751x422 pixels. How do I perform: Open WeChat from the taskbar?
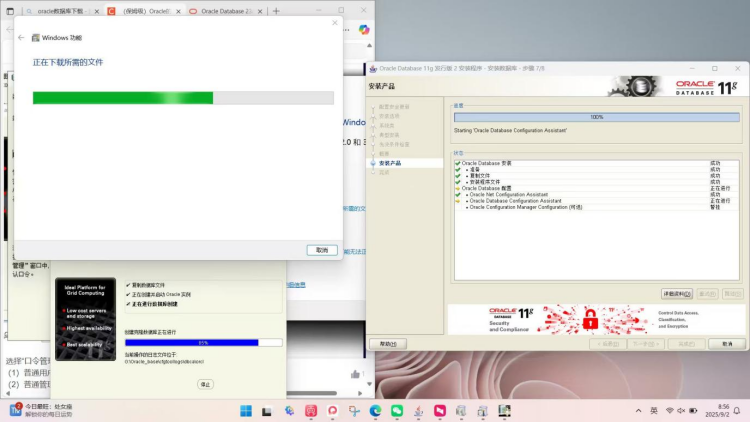(x=397, y=411)
